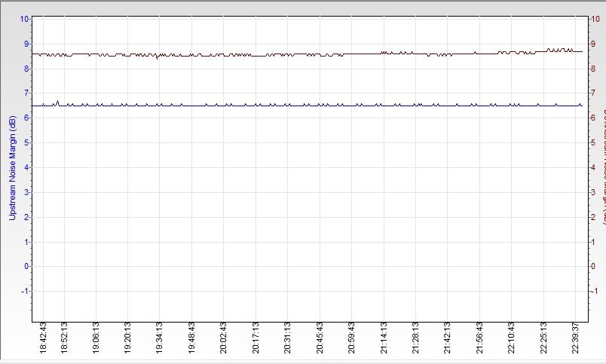Click the final 22:39:37 time label

tap(575, 338)
